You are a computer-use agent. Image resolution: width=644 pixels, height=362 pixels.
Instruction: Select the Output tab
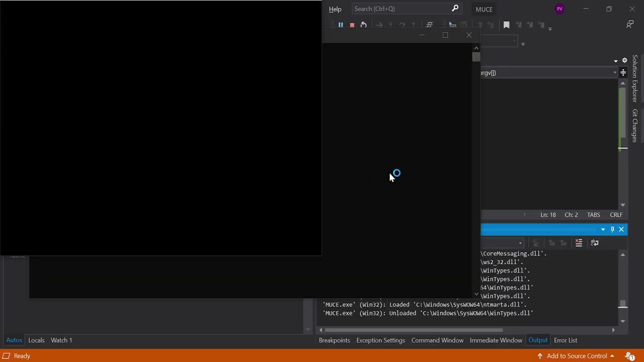pos(538,340)
